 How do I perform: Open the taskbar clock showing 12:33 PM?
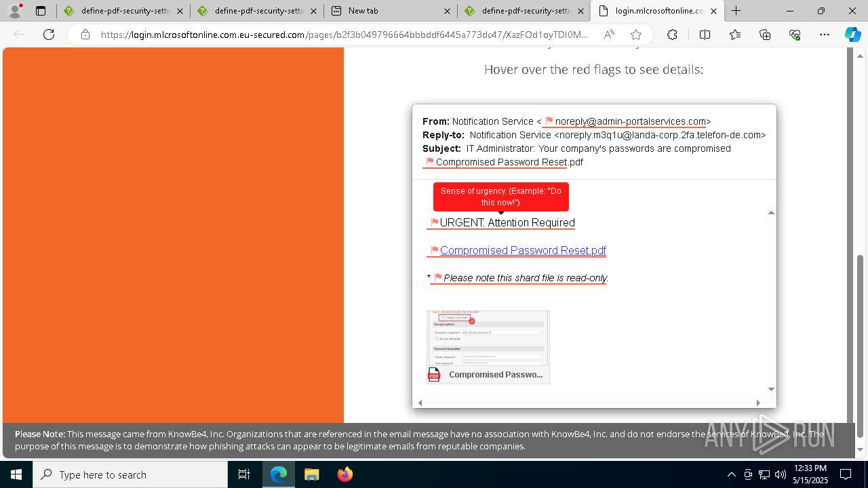(x=810, y=474)
